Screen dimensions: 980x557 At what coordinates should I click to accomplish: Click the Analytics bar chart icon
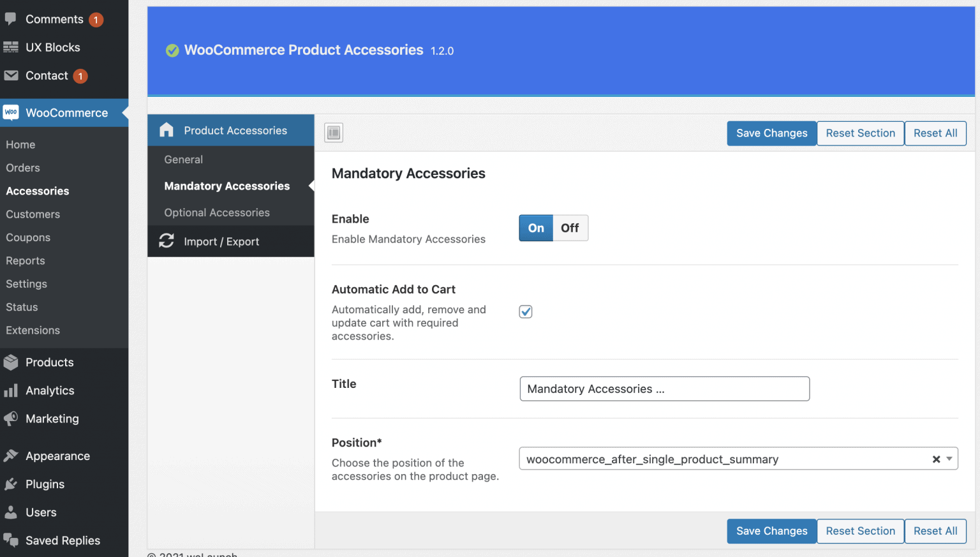pyautogui.click(x=11, y=390)
